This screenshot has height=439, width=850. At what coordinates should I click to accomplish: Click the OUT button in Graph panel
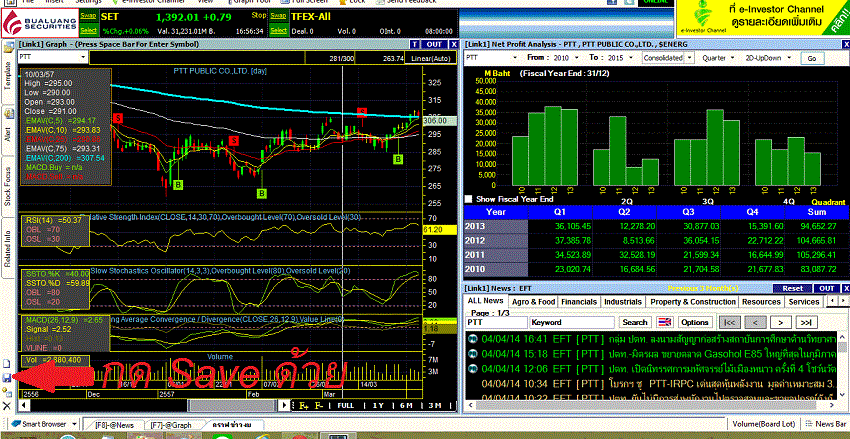434,44
